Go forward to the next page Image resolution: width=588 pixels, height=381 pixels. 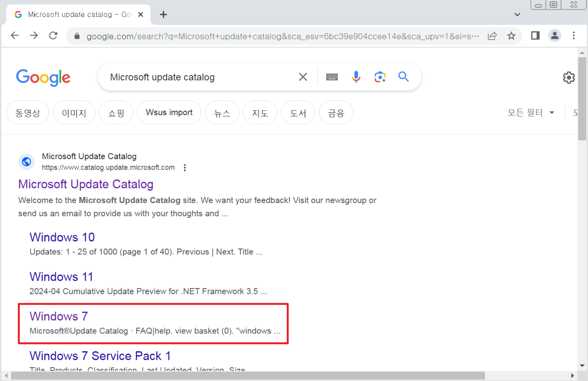pyautogui.click(x=34, y=36)
